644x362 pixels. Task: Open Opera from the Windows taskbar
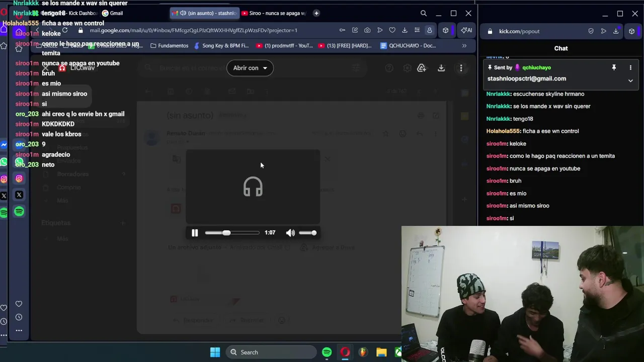(345, 352)
